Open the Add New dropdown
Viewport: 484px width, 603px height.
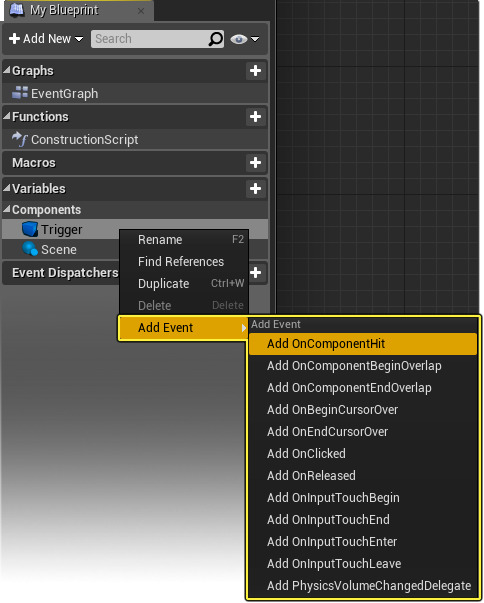[x=46, y=39]
